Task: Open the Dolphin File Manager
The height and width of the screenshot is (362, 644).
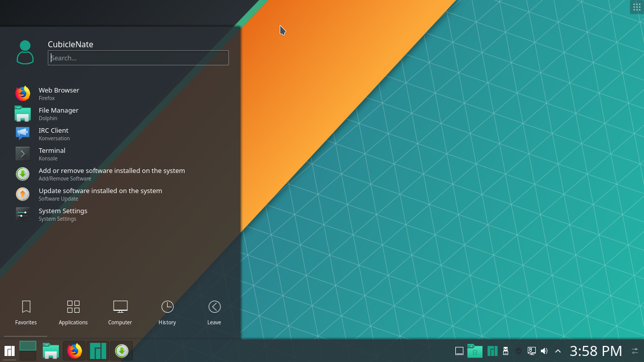Action: click(58, 114)
